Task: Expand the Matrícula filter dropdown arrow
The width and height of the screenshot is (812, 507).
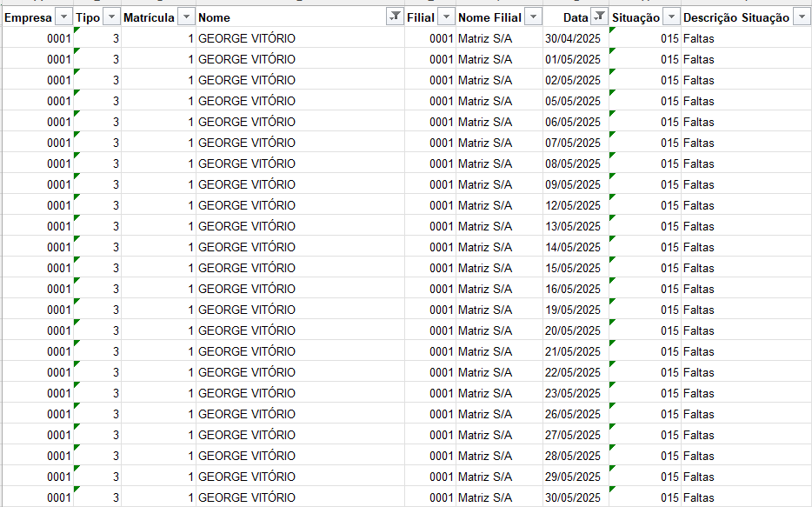Action: pos(187,17)
